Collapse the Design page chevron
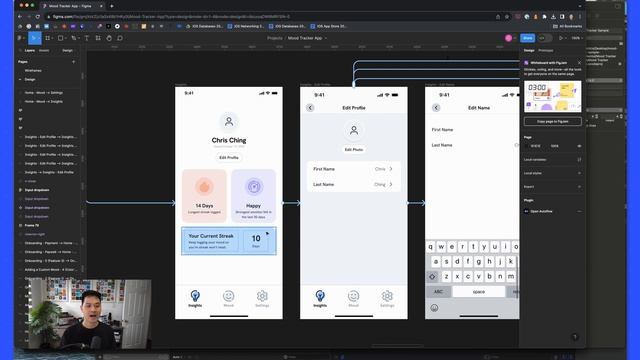This screenshot has width=640, height=360. click(x=20, y=80)
